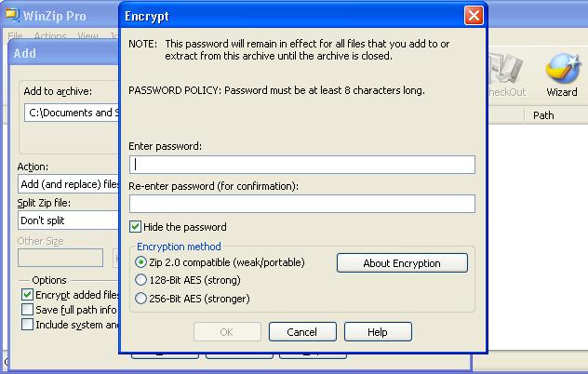Close the Encrypt dialog with the X
Screen dimensions: 588x374
pyautogui.click(x=474, y=16)
